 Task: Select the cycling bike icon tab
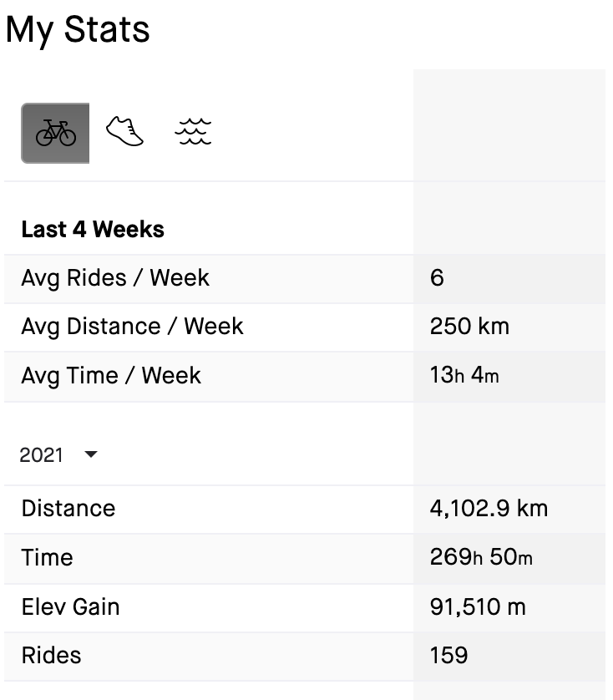[55, 133]
